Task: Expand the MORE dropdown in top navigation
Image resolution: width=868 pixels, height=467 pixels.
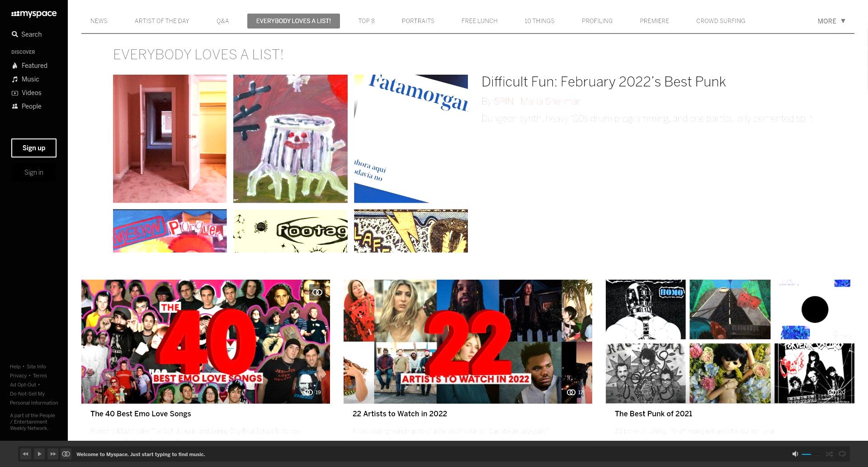Action: click(x=831, y=21)
